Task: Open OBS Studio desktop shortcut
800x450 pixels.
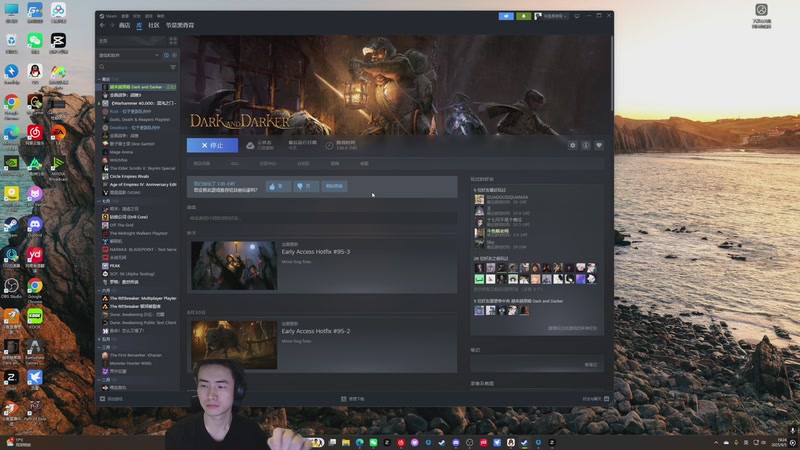Action: pyautogui.click(x=11, y=289)
